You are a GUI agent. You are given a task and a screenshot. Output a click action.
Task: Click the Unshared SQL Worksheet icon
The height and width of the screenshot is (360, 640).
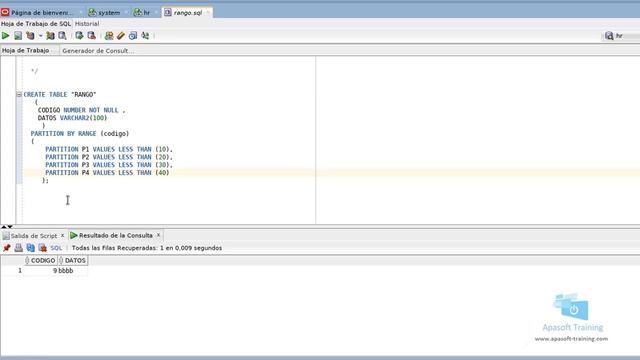tap(109, 36)
